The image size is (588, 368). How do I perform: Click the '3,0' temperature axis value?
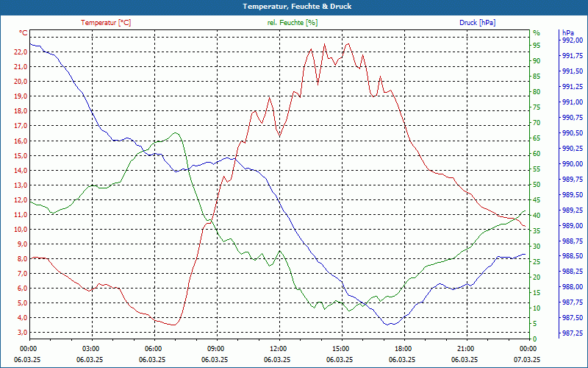22,333
